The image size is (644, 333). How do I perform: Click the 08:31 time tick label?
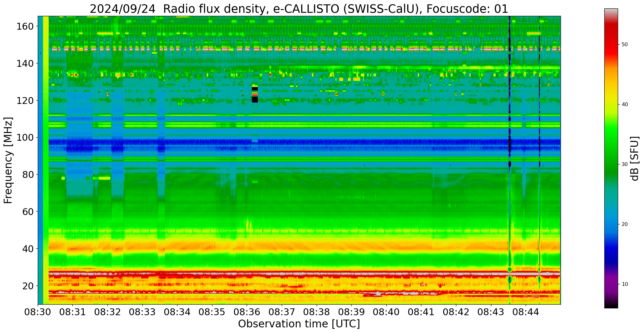(73, 312)
